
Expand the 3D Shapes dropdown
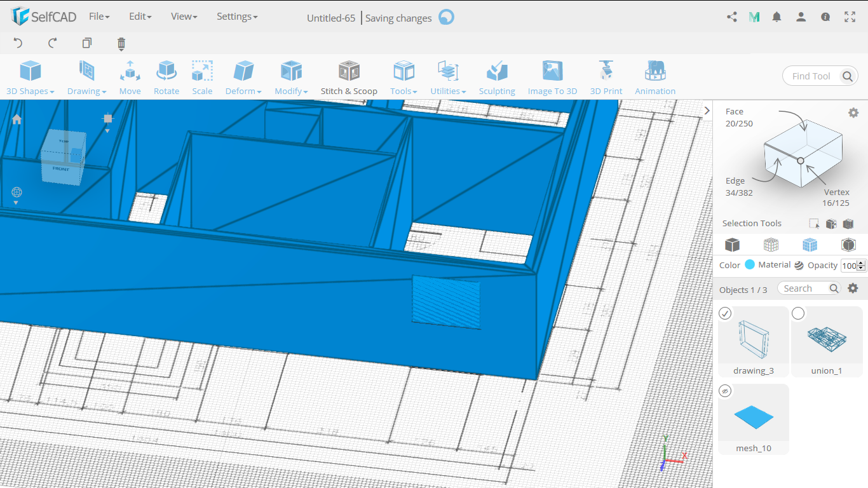(31, 78)
